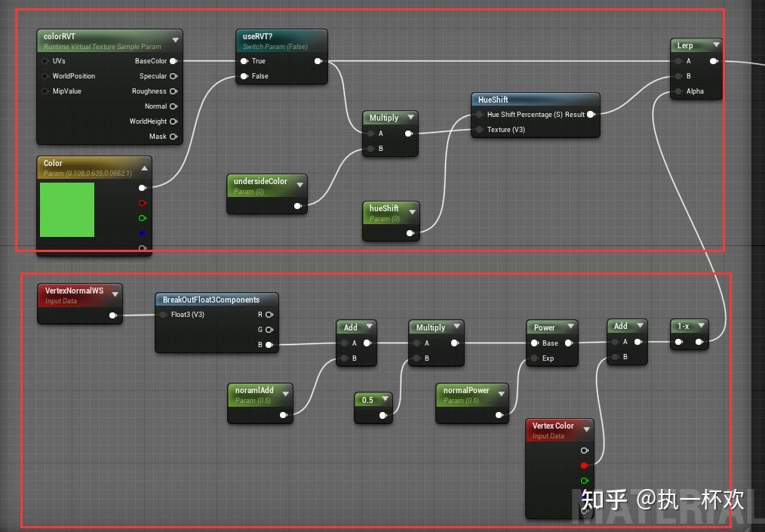Select the normalPower parameter node
This screenshot has height=532, width=765.
pos(464,391)
